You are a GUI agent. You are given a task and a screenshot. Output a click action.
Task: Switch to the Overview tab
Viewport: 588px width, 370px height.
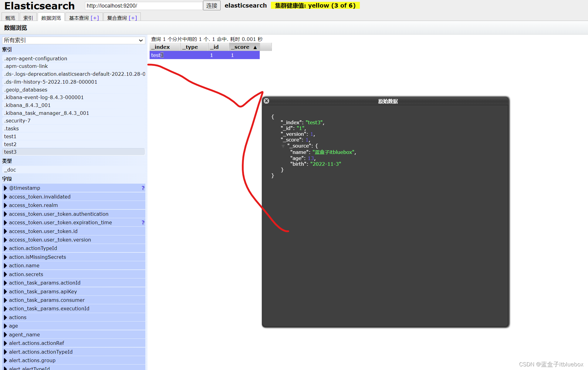pos(10,18)
